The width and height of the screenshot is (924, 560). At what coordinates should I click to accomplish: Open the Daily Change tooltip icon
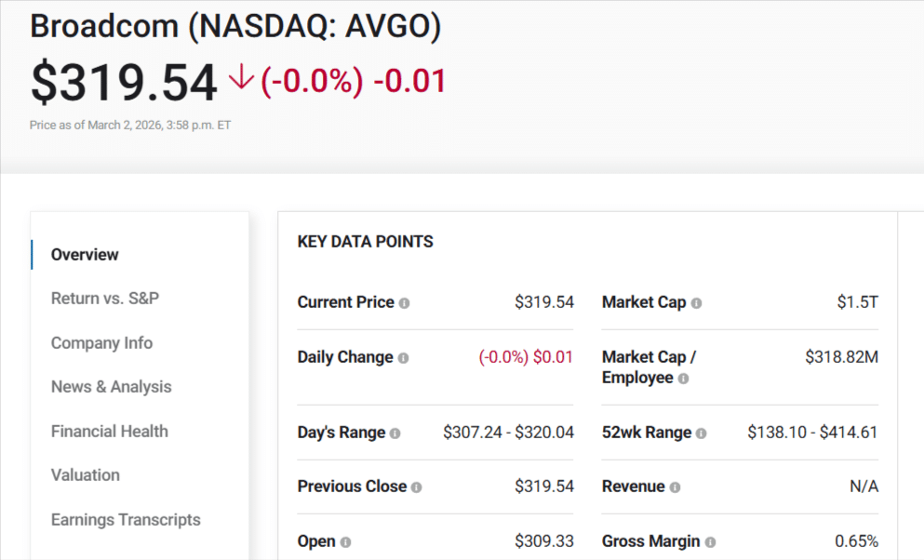pyautogui.click(x=405, y=357)
